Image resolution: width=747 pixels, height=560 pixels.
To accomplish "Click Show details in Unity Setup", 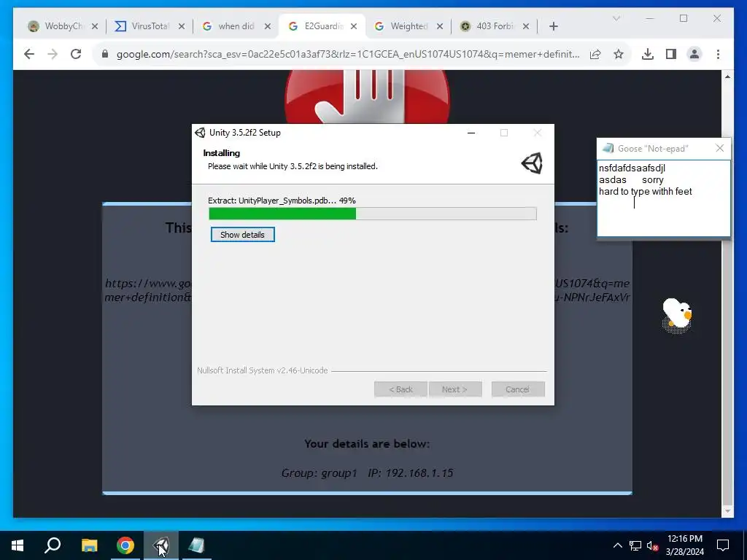I will 242,235.
